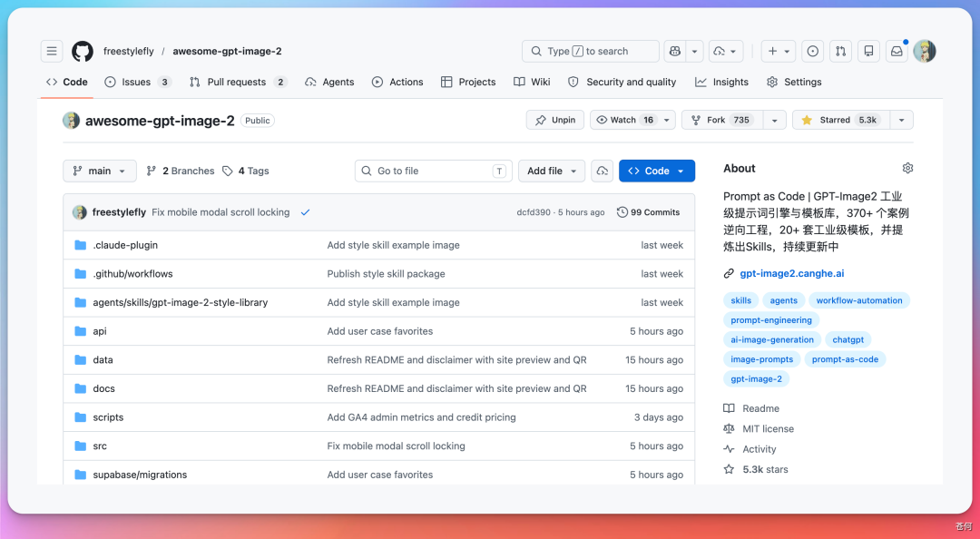Click the prompt-engineering topic tag
The width and height of the screenshot is (980, 539).
click(x=771, y=320)
